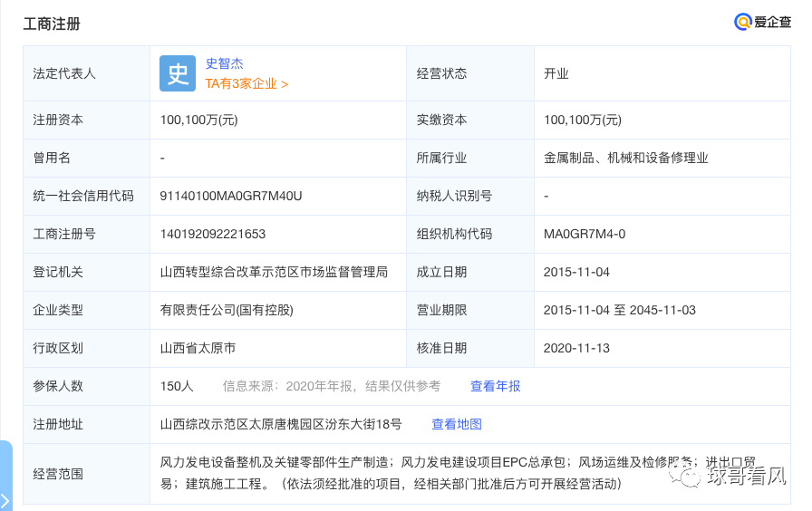Click the WeChat watermark icon near 球哥看风

click(x=690, y=476)
